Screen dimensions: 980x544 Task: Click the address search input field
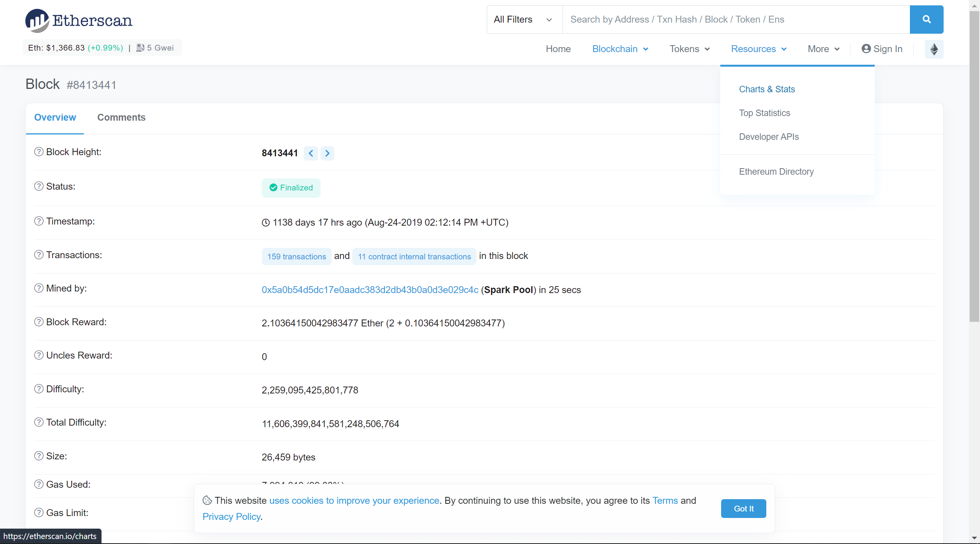tap(735, 20)
